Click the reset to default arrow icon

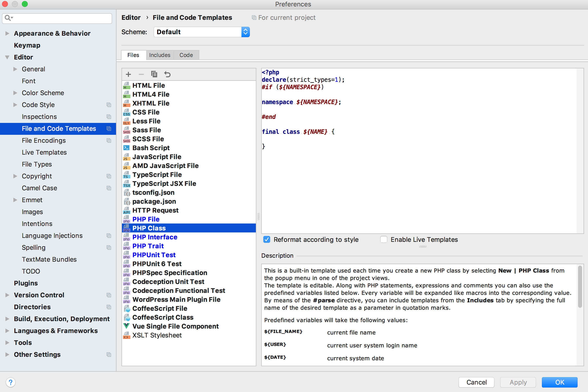tap(167, 74)
